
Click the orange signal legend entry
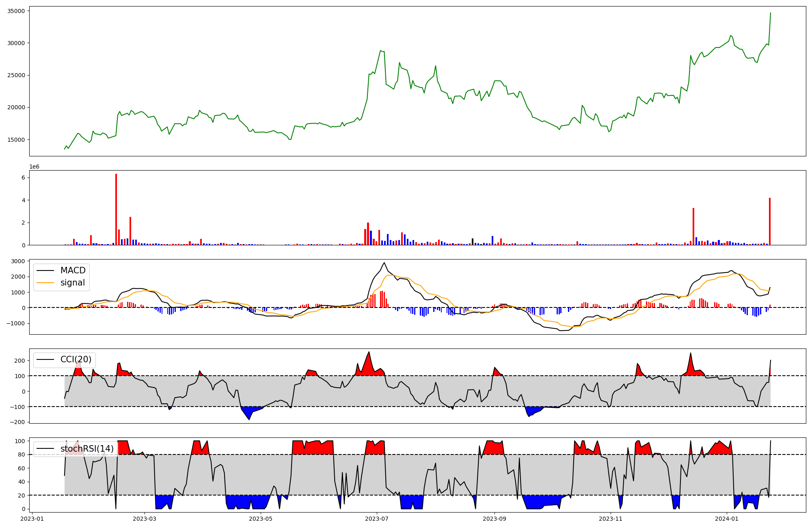pyautogui.click(x=72, y=283)
